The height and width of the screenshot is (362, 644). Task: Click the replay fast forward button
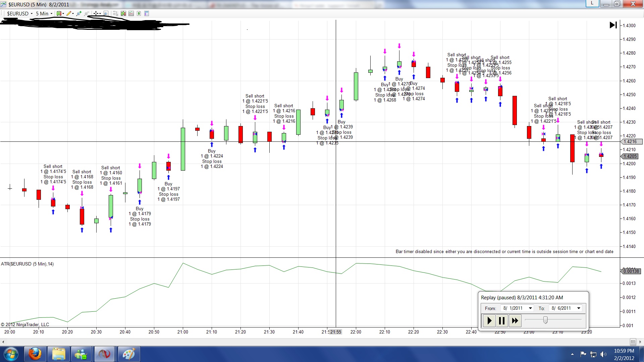pos(515,321)
